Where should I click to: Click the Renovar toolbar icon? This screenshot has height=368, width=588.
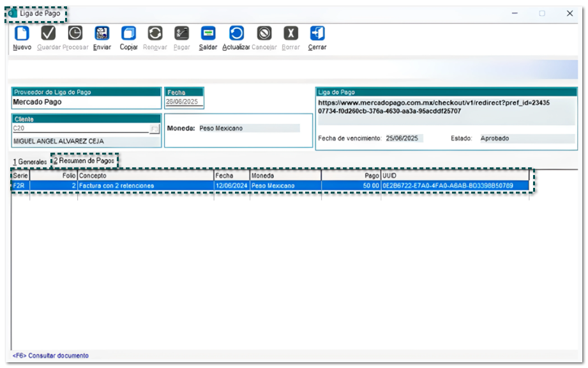click(155, 34)
